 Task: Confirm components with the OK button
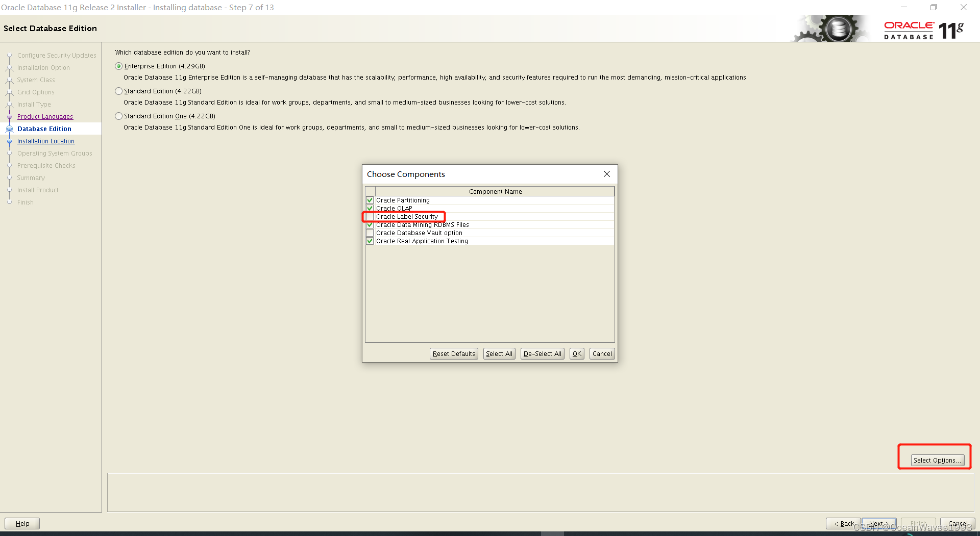[577, 354]
